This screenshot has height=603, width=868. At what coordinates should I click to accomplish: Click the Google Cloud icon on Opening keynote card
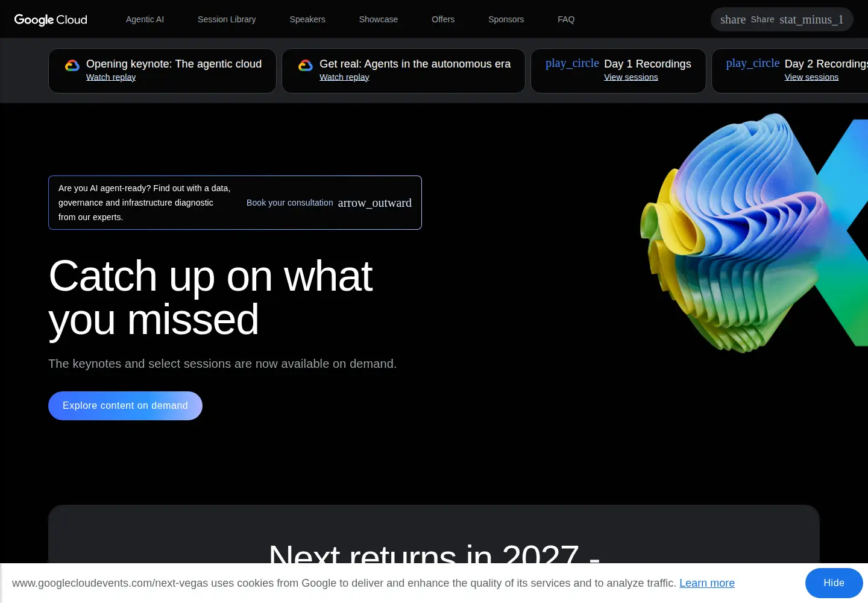point(72,65)
